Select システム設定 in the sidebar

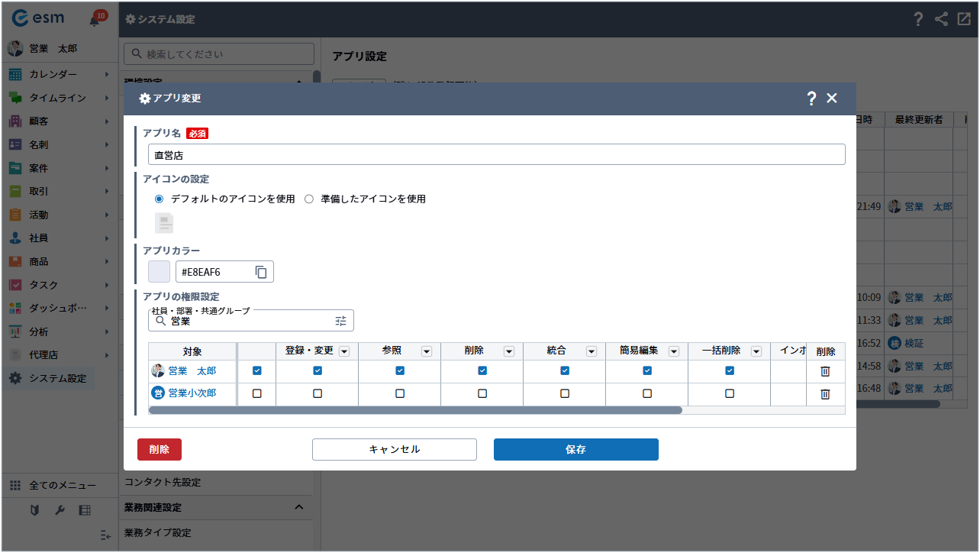point(57,378)
